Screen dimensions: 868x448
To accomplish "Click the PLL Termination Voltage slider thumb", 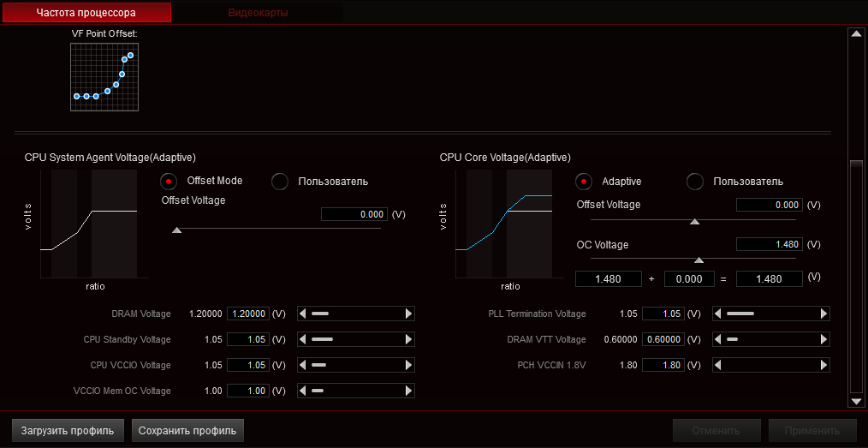I will click(740, 314).
